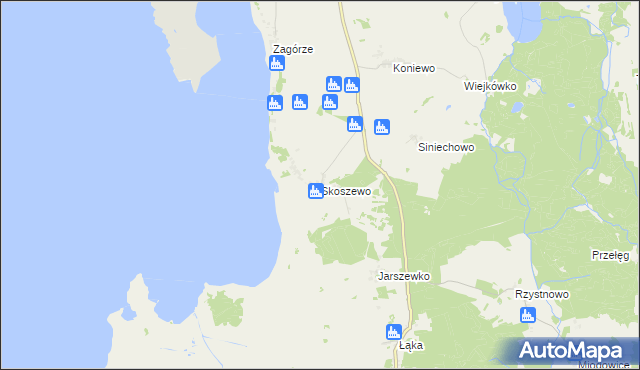Select the factory marker on the lake shoreline
Screen dimensions: 640x370
click(275, 103)
